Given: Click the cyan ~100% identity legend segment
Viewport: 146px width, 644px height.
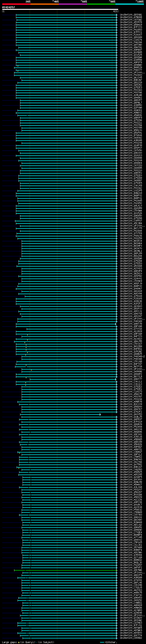Looking at the screenshot, I should [x=130, y=4].
